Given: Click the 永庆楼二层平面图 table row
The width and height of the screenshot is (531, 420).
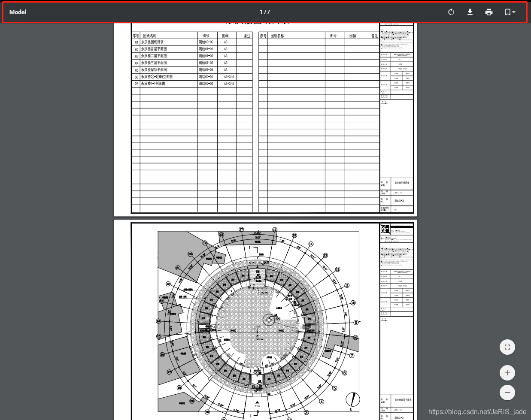Looking at the screenshot, I should tap(191, 56).
